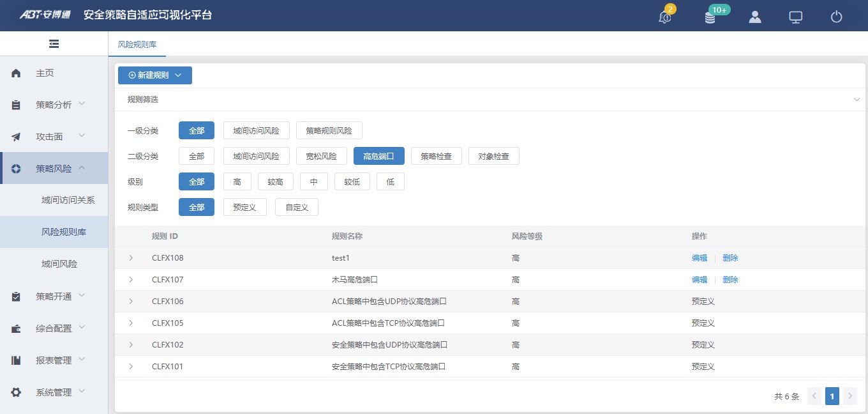The image size is (868, 414).
Task: Click the power logout icon
Action: coord(837,17)
